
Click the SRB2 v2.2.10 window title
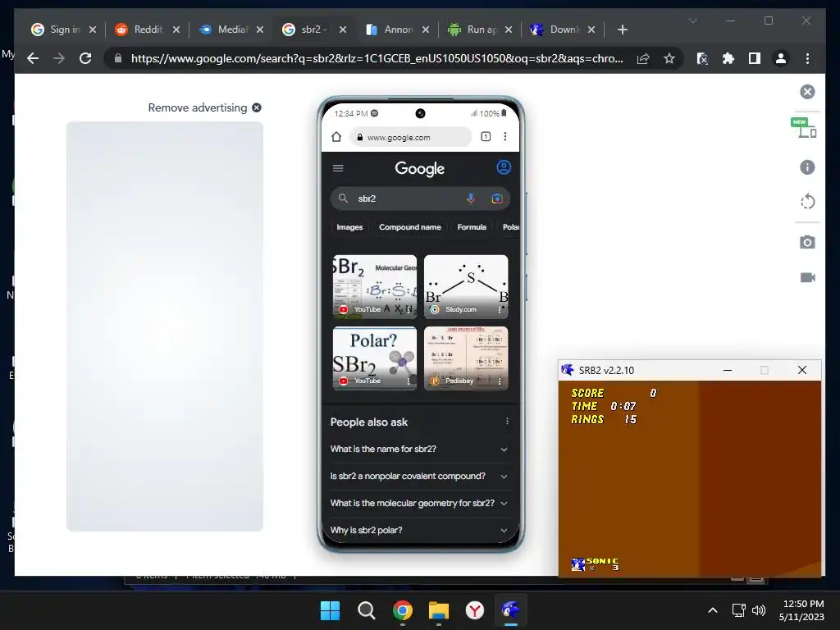[x=606, y=370]
